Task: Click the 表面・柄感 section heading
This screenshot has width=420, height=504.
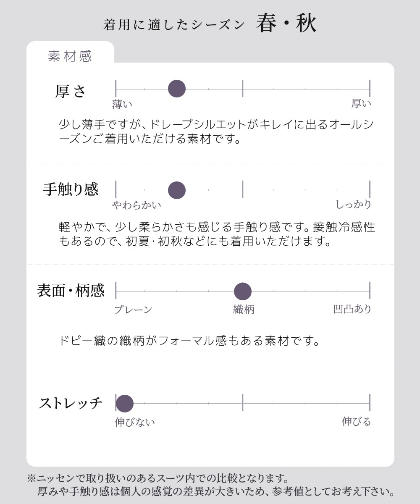Action: coord(71,291)
